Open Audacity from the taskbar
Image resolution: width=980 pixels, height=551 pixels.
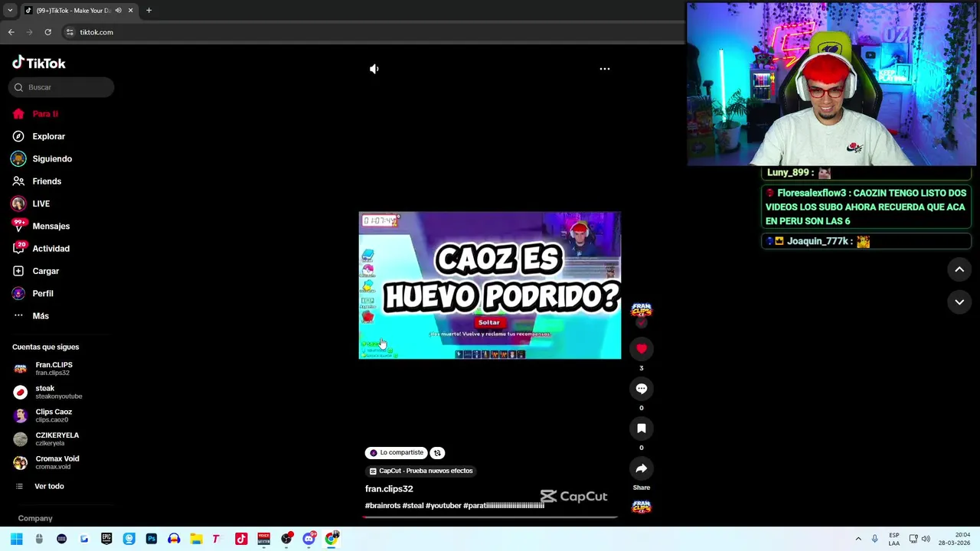pyautogui.click(x=174, y=539)
